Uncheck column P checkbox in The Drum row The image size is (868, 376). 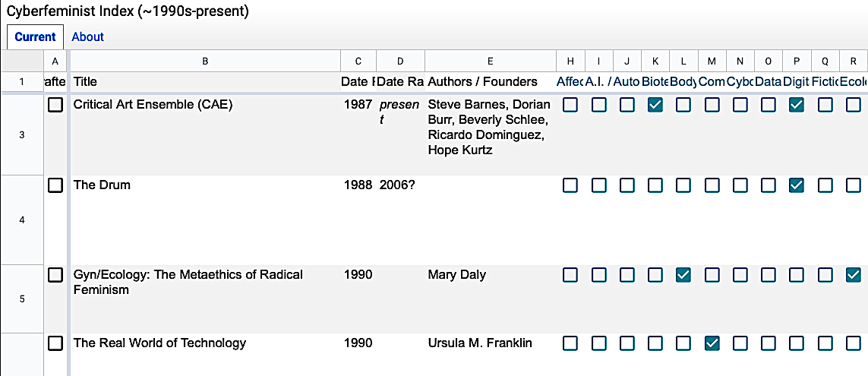pyautogui.click(x=797, y=185)
